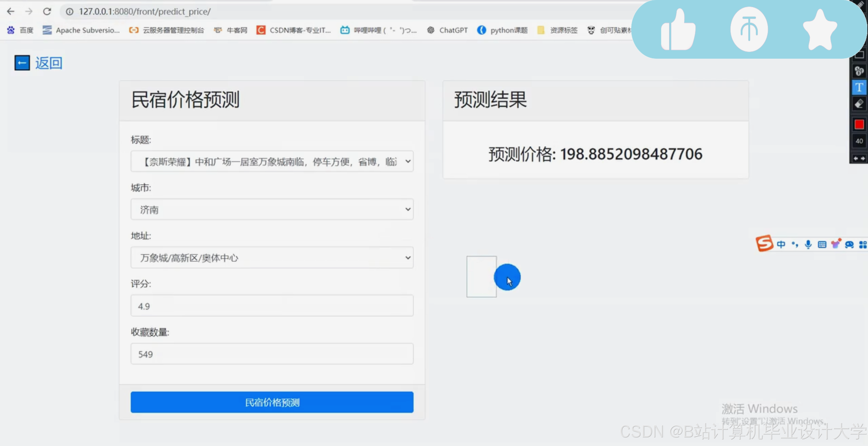Click the 评分 rating input field

(272, 306)
